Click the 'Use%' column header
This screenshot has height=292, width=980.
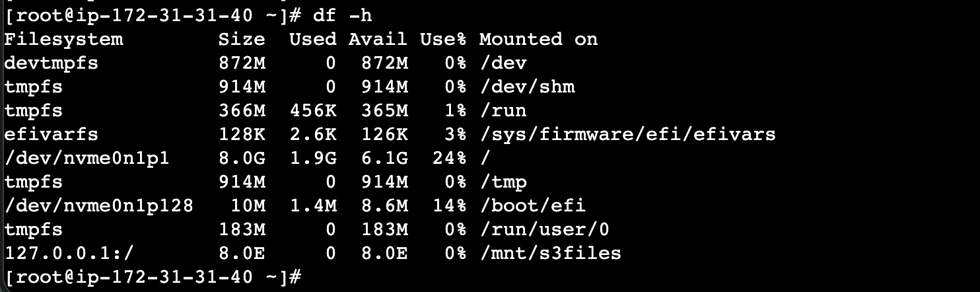[x=443, y=40]
